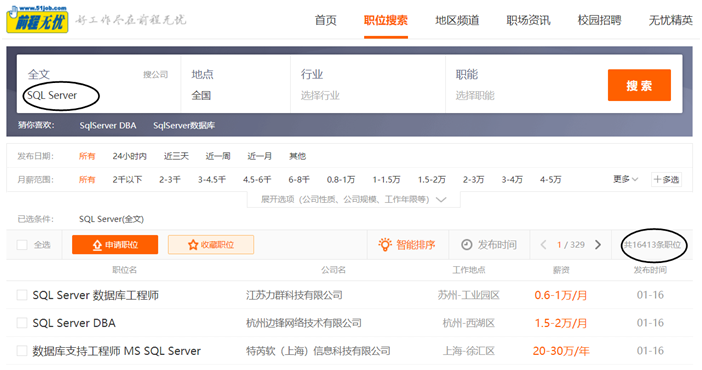Select 所有 in 月薪范围 row
Screen dimensions: 702x370
point(87,180)
